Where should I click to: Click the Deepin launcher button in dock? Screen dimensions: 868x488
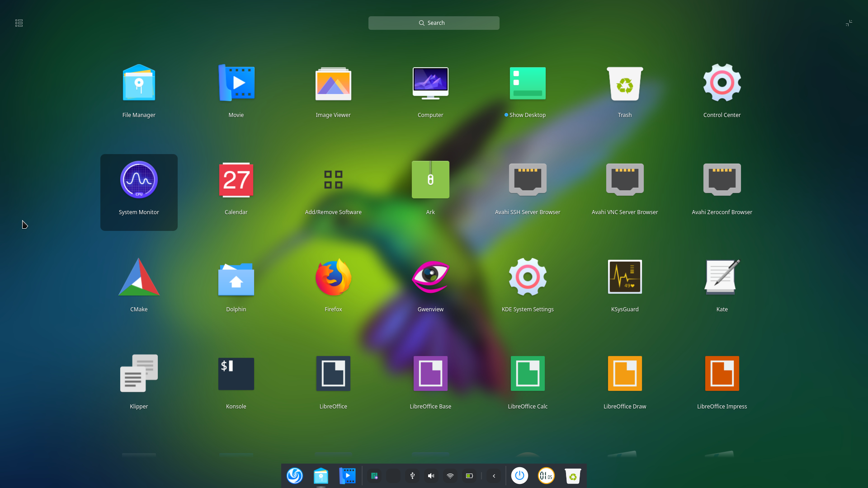295,476
